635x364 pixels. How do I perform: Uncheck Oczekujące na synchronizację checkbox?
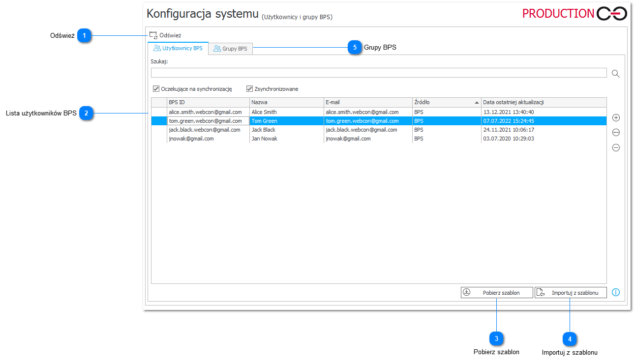click(x=156, y=89)
